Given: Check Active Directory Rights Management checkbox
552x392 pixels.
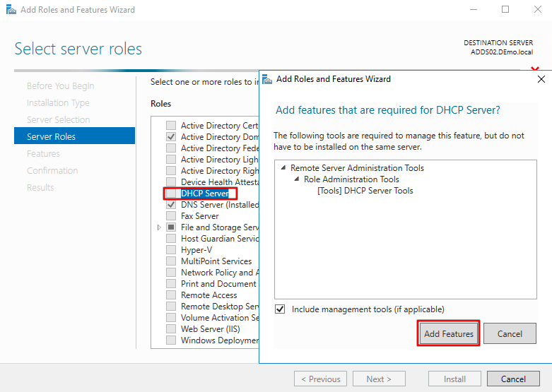Looking at the screenshot, I should click(x=171, y=171).
